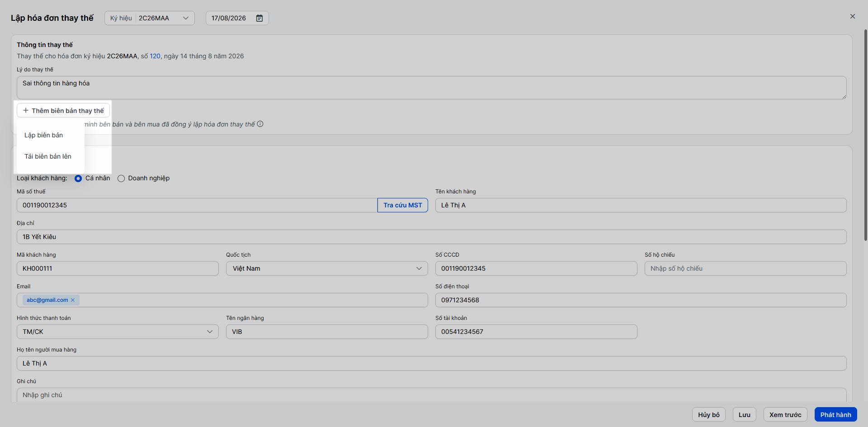Click the plus icon on Thêm biên bản thay thế
The width and height of the screenshot is (868, 427).
(26, 110)
